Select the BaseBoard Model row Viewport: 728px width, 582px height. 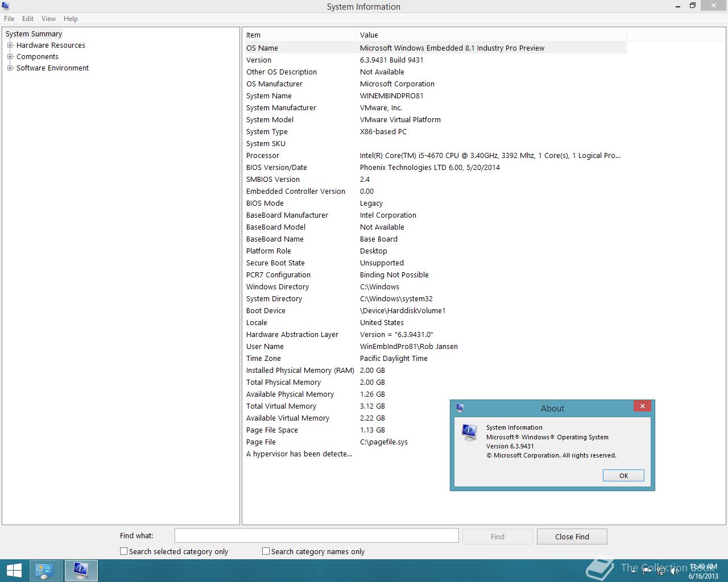436,227
